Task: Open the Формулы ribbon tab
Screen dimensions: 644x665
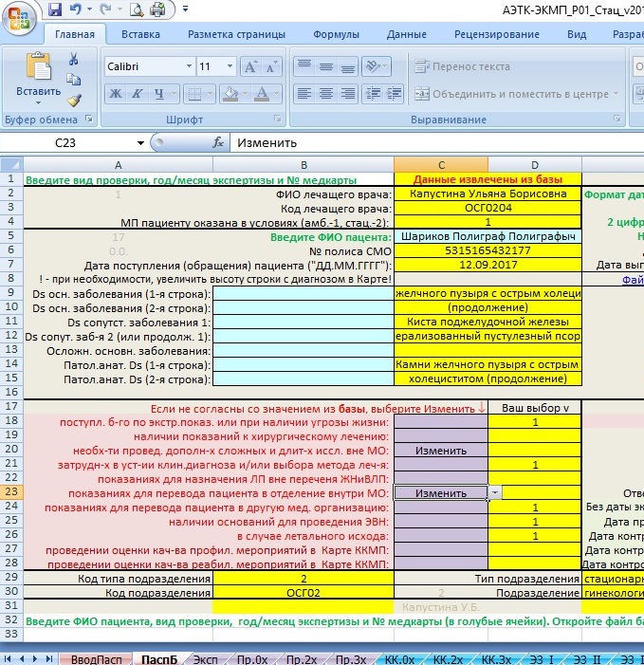Action: pos(336,34)
